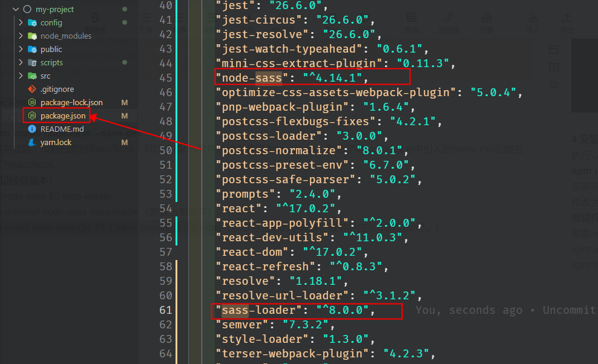Click the node icon of package-lock.json
This screenshot has width=598, height=364.
pos(32,103)
